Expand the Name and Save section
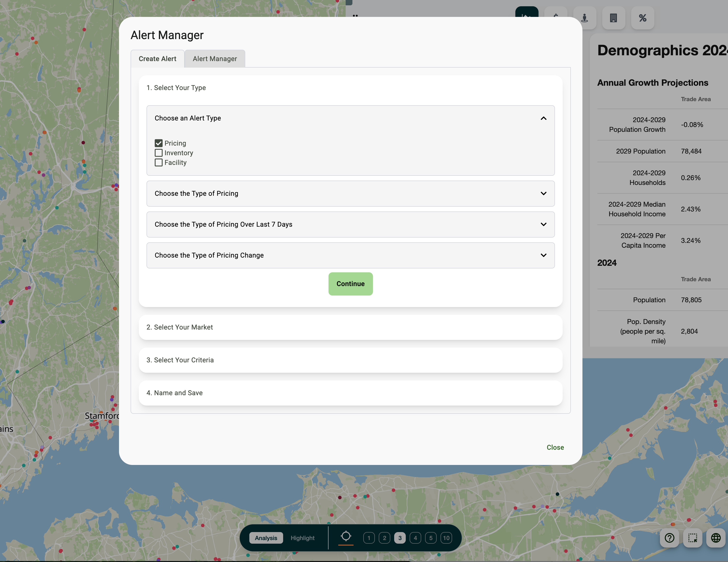This screenshot has width=728, height=562. click(x=350, y=393)
